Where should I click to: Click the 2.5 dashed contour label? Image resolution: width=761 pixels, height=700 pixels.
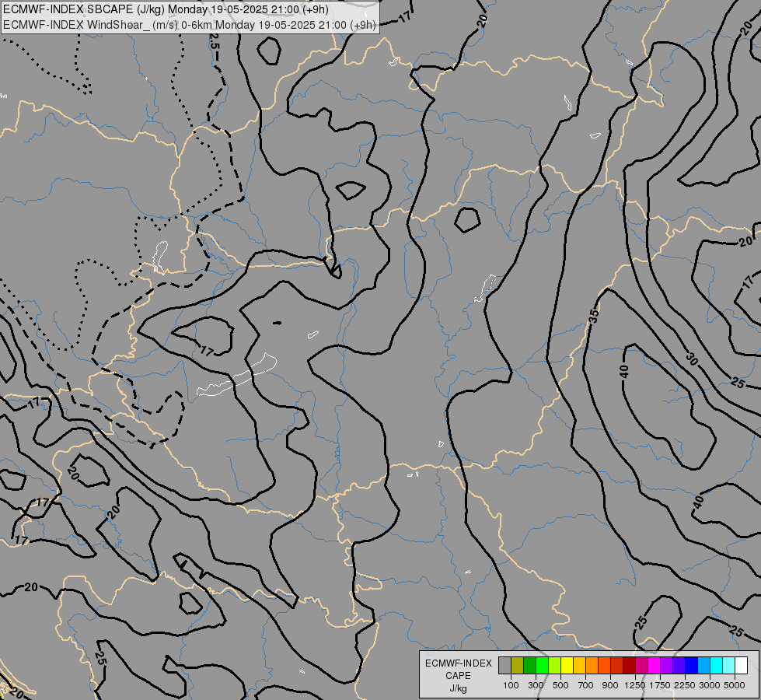[214, 40]
